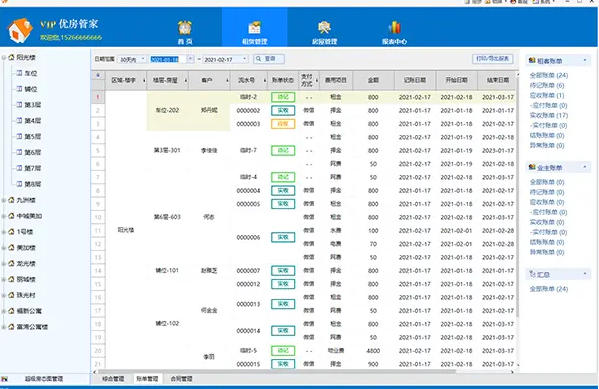Expand the 九洲楼 tree node
The height and width of the screenshot is (389, 599).
(x=4, y=200)
